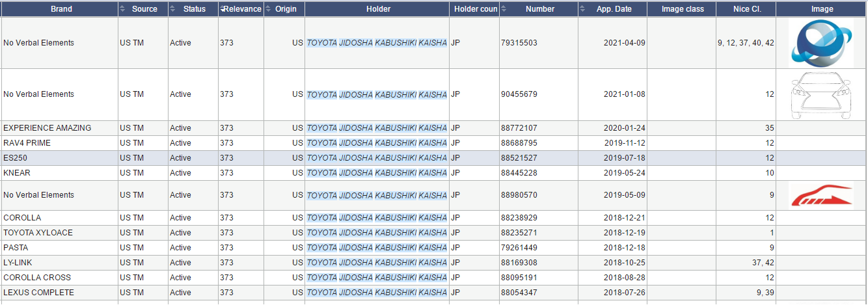Sort by Number using its sort arrows
Screen dimensions: 868x305
[504, 9]
